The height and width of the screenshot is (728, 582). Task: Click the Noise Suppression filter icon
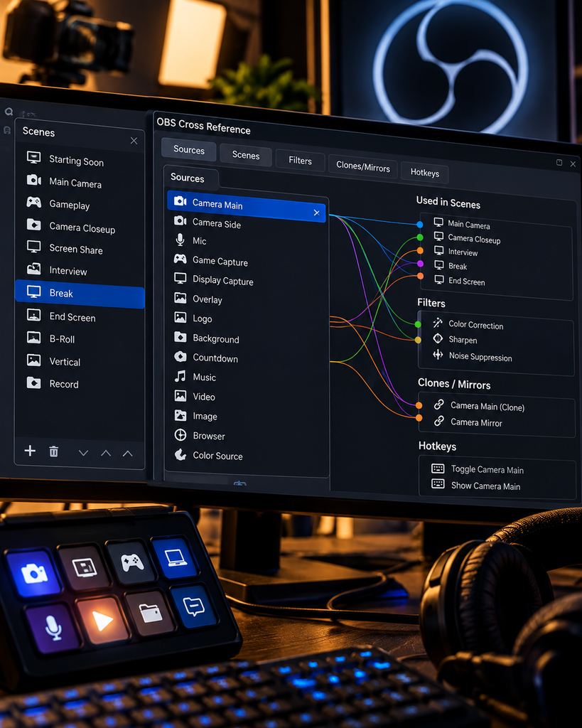point(438,355)
